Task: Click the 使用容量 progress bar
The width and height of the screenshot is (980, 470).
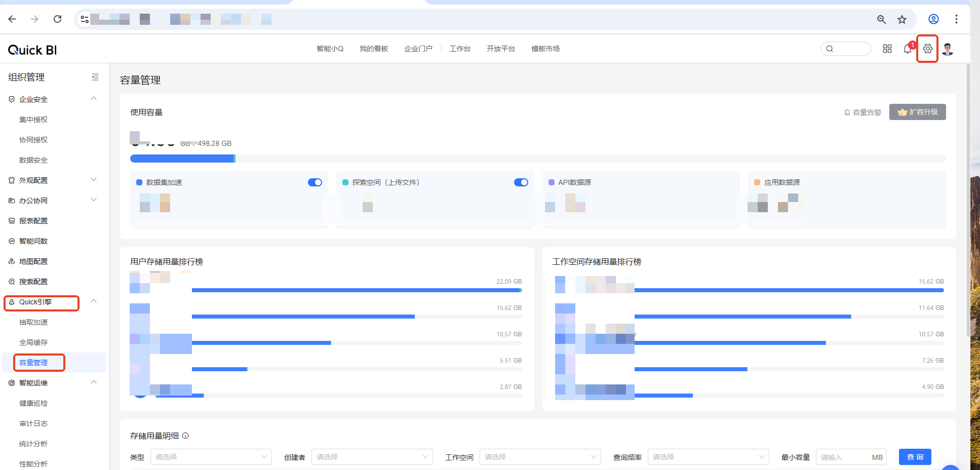Action: tap(537, 159)
